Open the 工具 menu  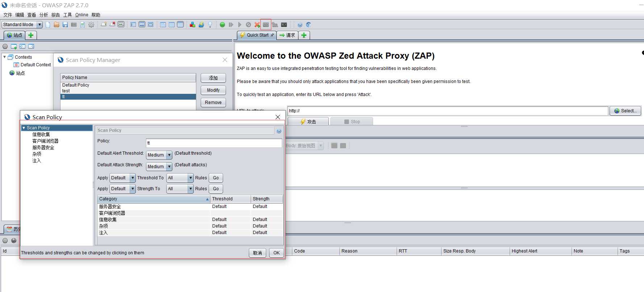(x=67, y=15)
